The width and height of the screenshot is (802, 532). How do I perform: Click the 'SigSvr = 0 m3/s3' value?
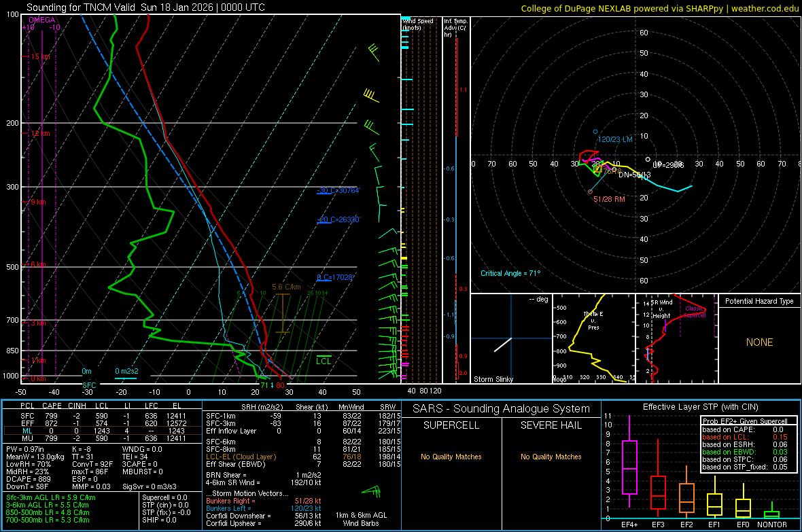(150, 486)
